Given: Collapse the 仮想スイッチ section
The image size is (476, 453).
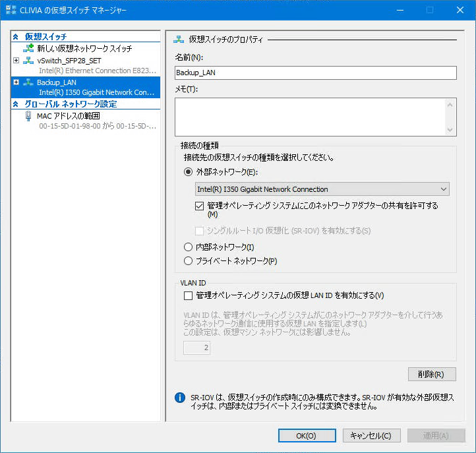Looking at the screenshot, I should (x=16, y=37).
